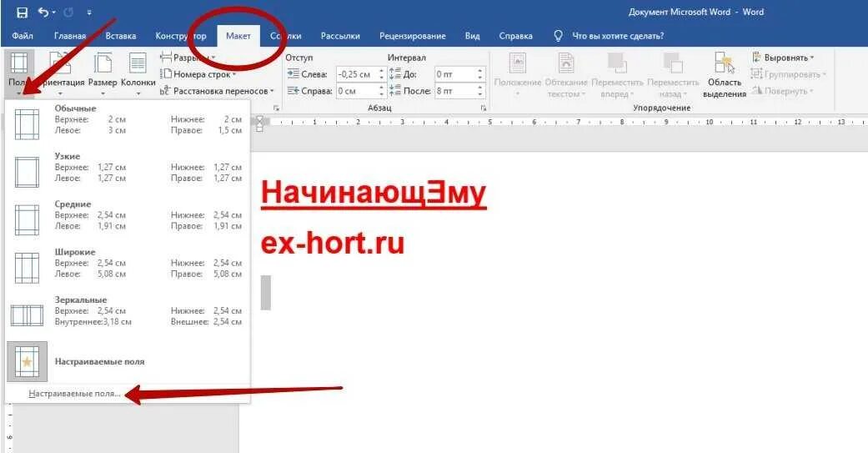
Task: Open the Customize Quick Access Toolbar arrow
Action: point(90,13)
